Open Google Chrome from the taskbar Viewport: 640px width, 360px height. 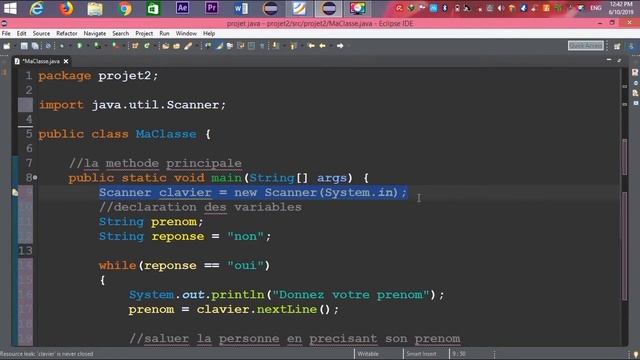pyautogui.click(x=124, y=8)
